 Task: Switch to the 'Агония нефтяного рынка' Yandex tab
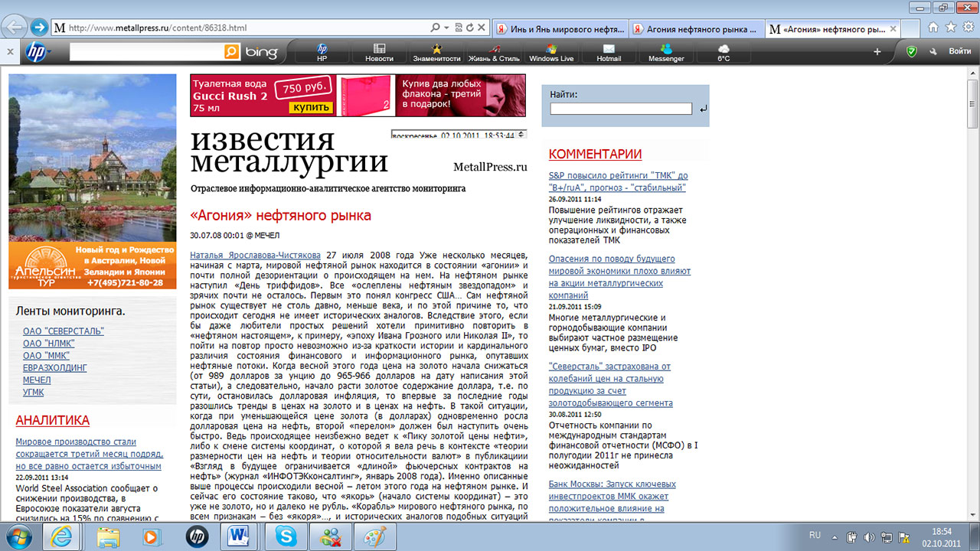pyautogui.click(x=697, y=29)
